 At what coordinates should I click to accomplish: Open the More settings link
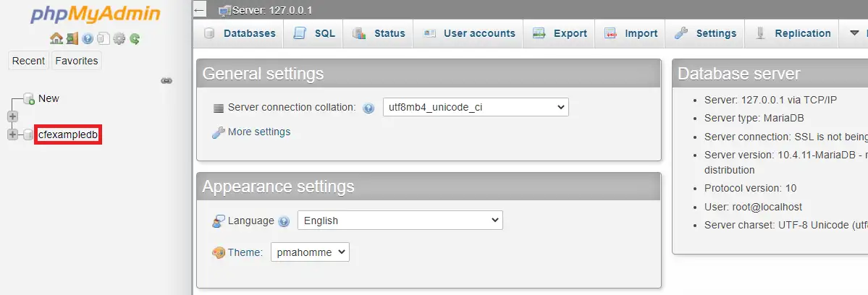[259, 132]
